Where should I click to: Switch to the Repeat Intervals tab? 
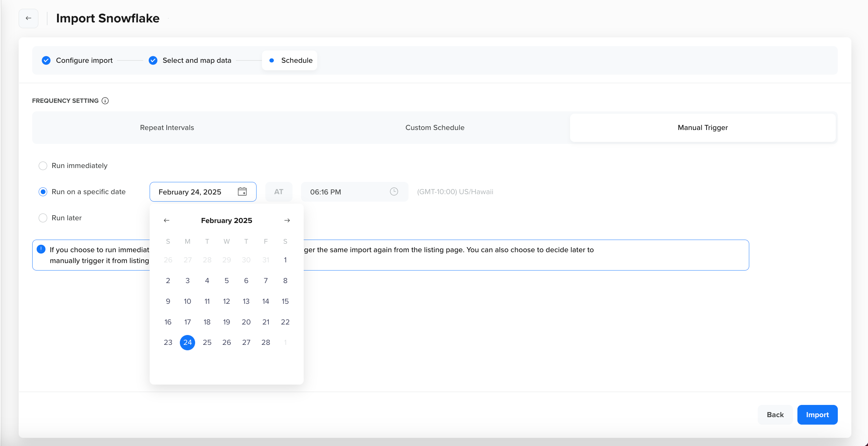click(x=167, y=127)
